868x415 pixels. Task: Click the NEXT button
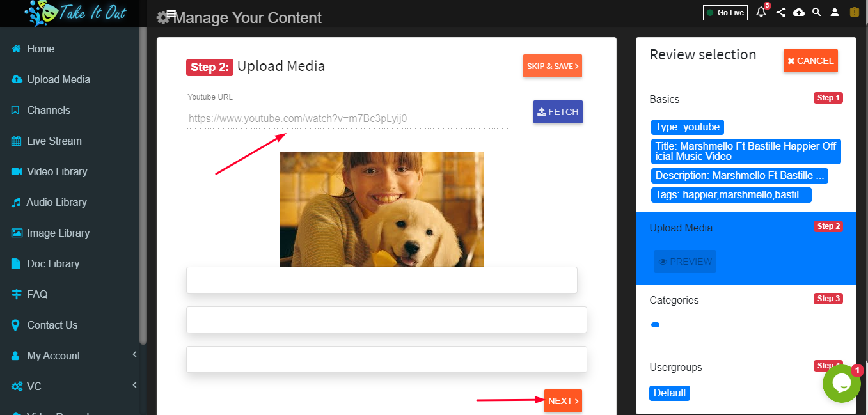pos(563,401)
